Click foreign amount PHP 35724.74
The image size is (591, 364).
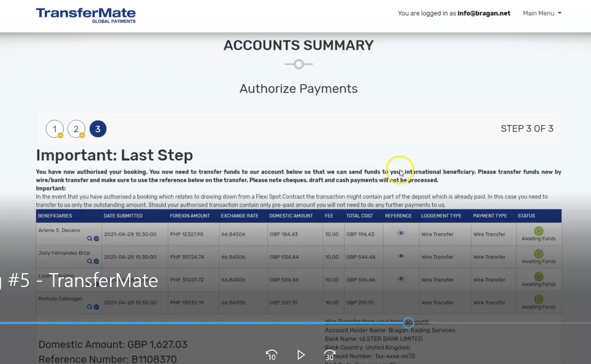187,257
